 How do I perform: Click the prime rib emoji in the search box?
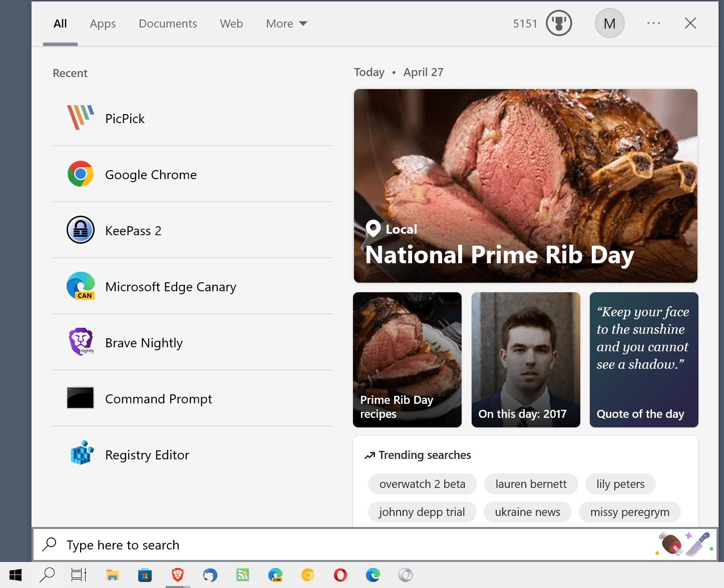point(670,544)
